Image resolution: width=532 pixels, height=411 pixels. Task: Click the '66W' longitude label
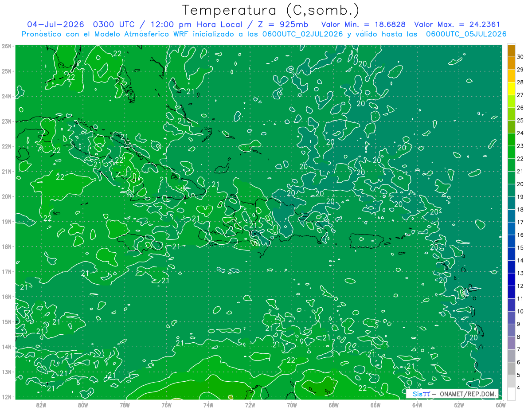(375, 404)
